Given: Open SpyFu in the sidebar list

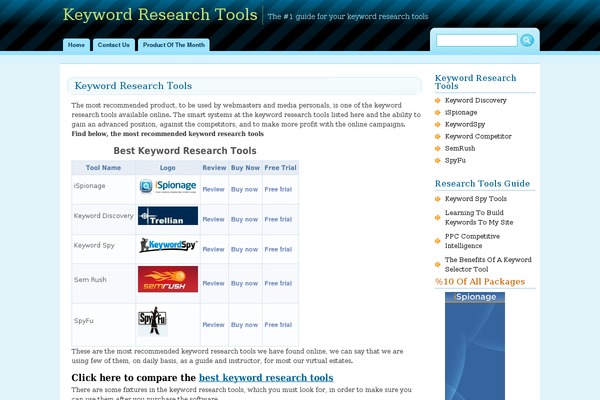Looking at the screenshot, I should (455, 160).
